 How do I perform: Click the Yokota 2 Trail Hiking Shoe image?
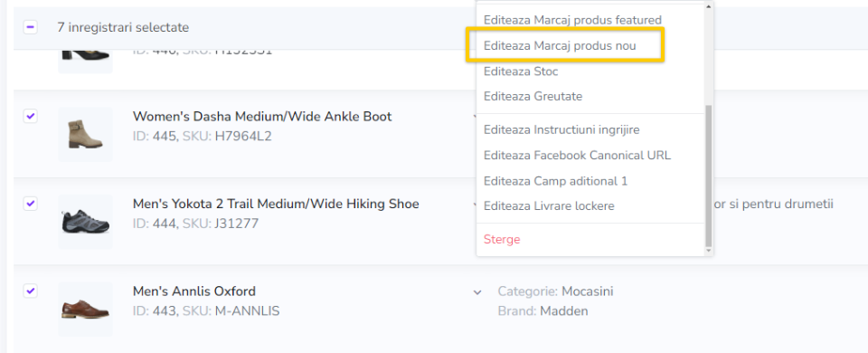[x=85, y=222]
